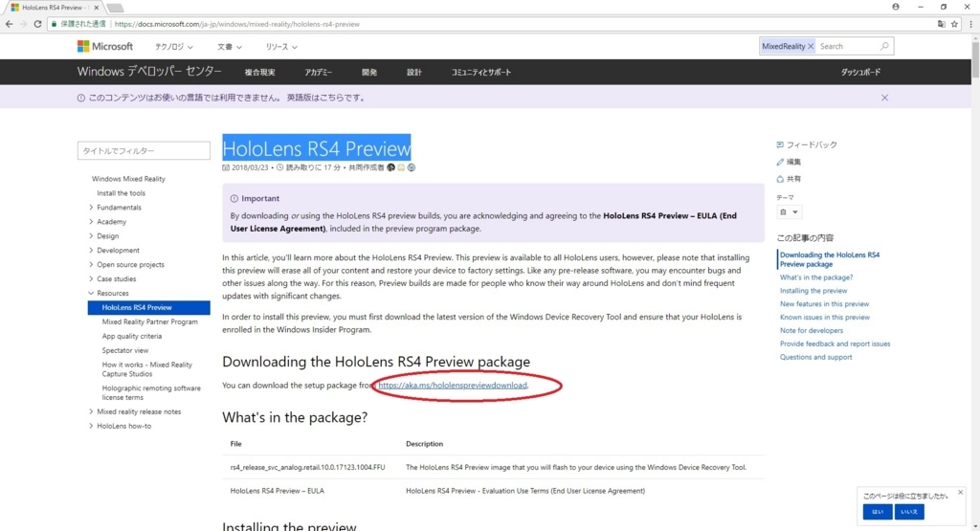980x531 pixels.
Task: Click the browser back arrow
Action: (x=9, y=24)
